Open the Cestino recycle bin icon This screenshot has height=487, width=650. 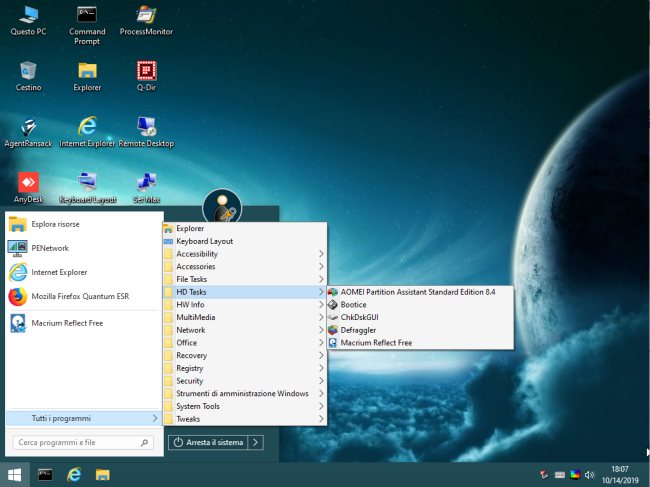coord(28,76)
